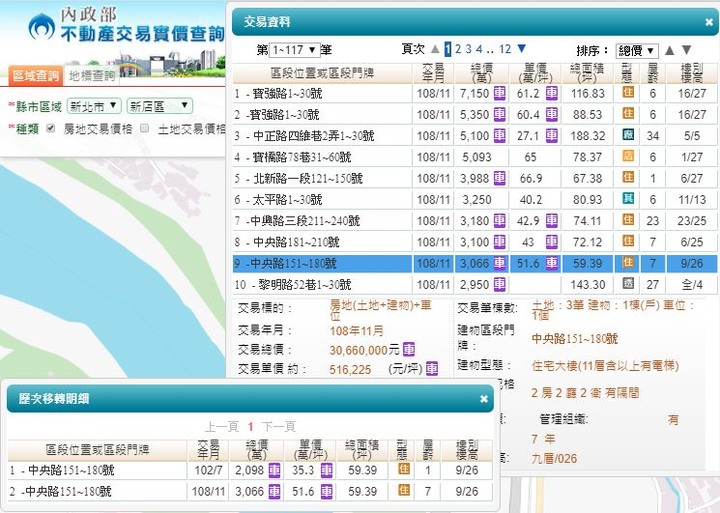Go to results page 4
The width and height of the screenshot is (720, 513).
479,49
